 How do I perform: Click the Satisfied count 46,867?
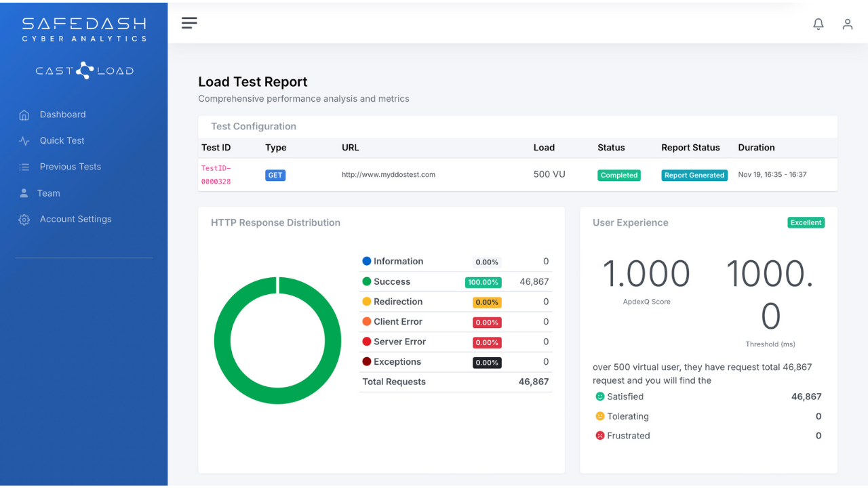click(806, 396)
